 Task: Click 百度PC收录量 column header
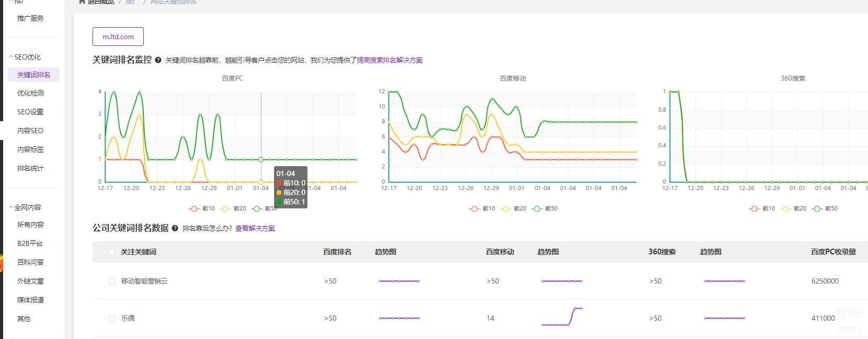point(833,252)
